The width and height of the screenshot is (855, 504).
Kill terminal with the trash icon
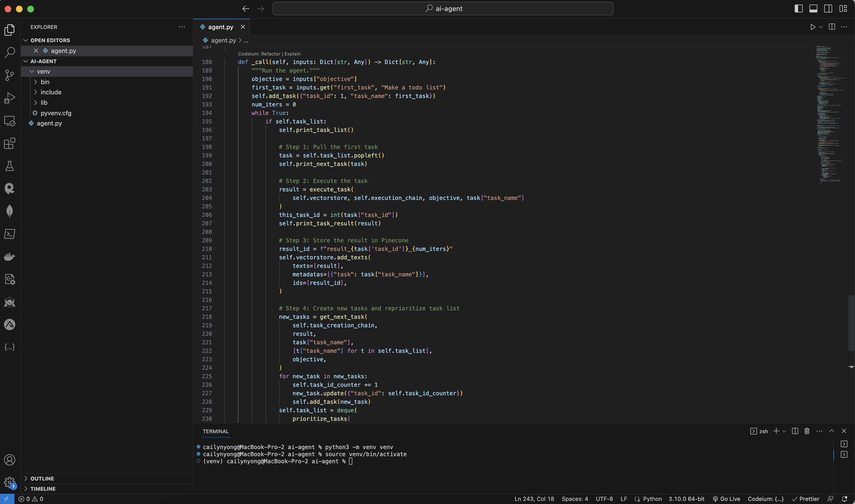807,431
